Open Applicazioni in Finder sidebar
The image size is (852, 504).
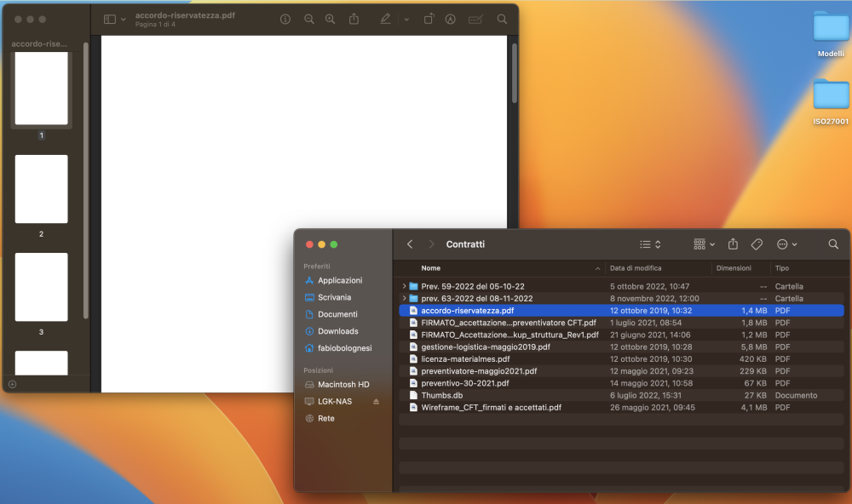(340, 280)
